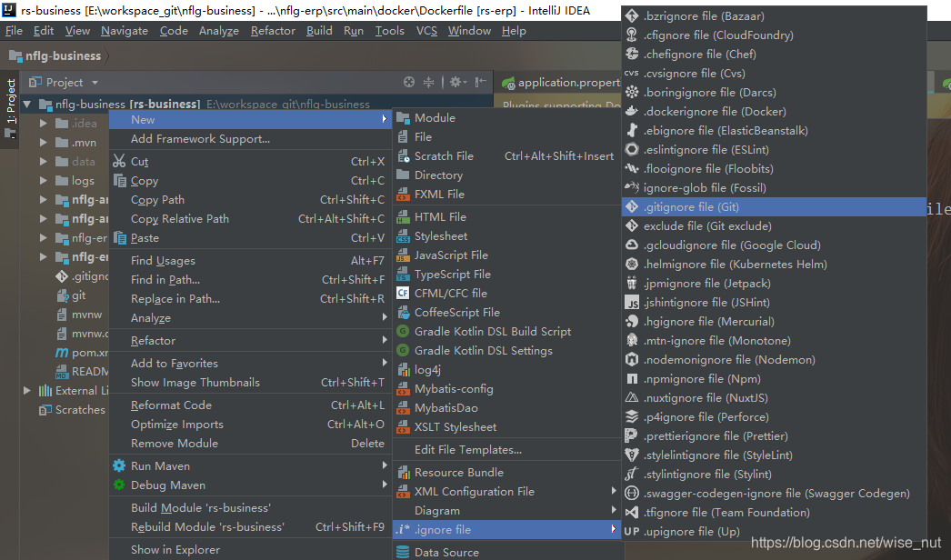Open the Project view dropdown arrow
Viewport: 951px width, 560px height.
point(95,83)
